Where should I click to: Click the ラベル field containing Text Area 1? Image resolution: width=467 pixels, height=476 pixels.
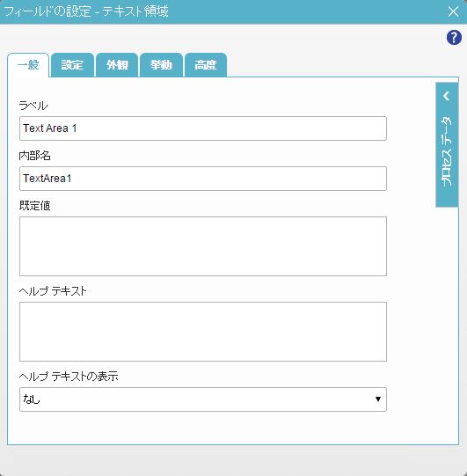[x=203, y=128]
